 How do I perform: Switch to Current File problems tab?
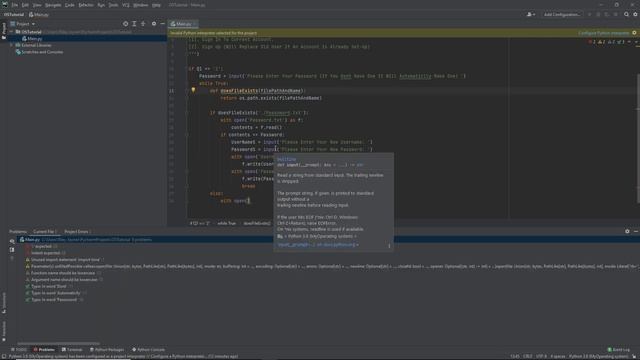[44, 231]
